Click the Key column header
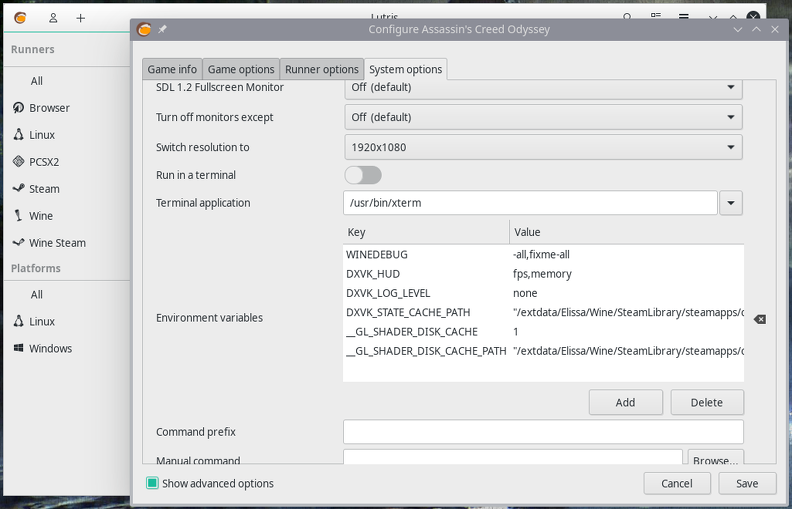Screen dimensions: 792x509 pos(426,232)
